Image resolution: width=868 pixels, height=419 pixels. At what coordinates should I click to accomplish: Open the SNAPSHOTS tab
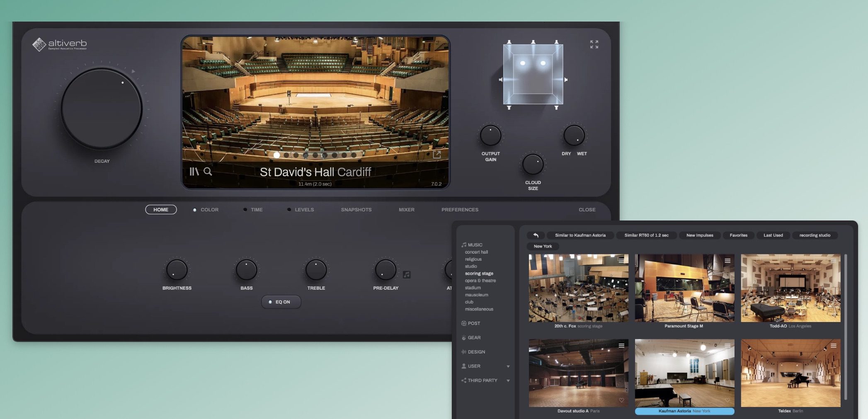coord(356,210)
